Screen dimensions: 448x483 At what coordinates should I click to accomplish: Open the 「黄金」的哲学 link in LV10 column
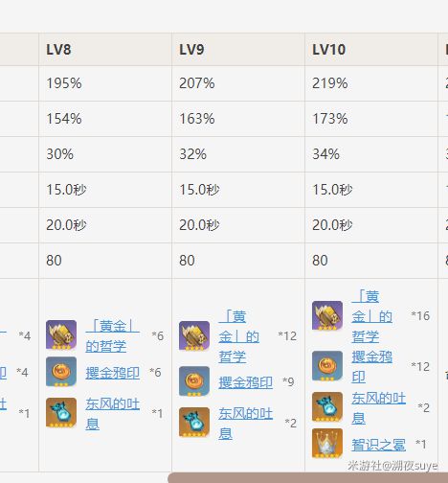click(372, 316)
